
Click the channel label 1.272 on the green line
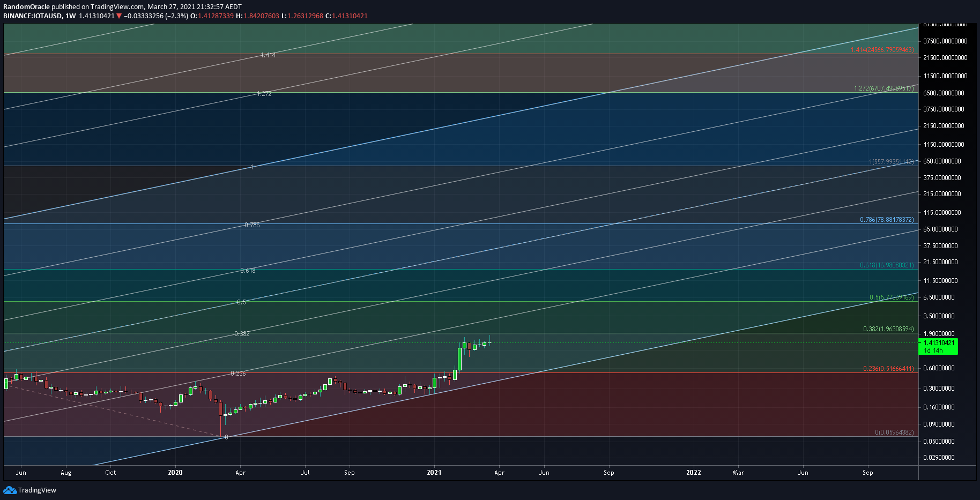pyautogui.click(x=264, y=94)
